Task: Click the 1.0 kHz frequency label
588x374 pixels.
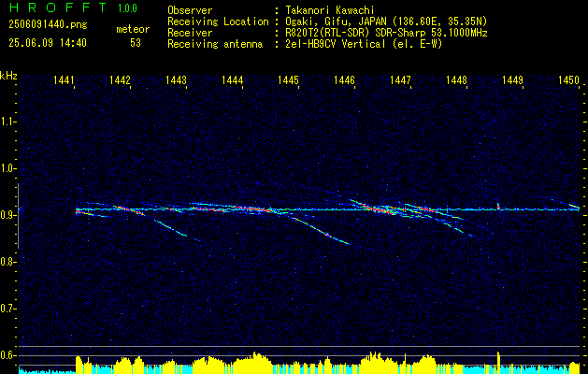Action: click(x=7, y=168)
